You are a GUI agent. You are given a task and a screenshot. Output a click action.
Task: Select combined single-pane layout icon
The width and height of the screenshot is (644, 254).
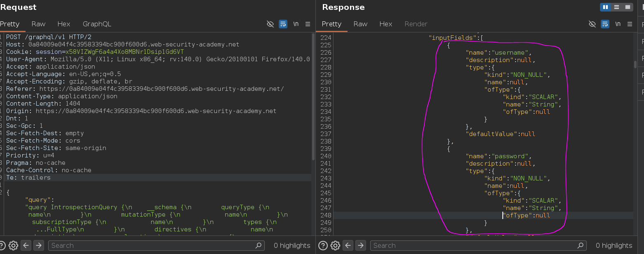(628, 7)
